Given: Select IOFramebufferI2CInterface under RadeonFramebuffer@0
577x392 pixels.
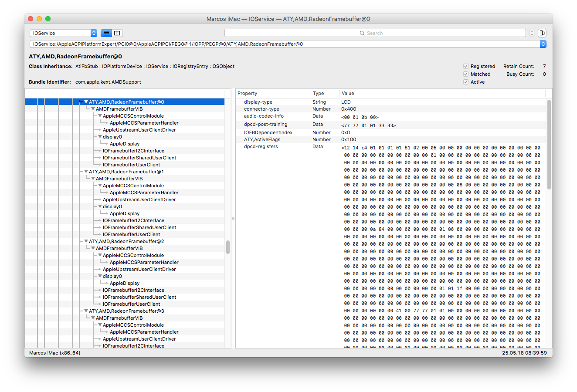Looking at the screenshot, I should [x=133, y=151].
